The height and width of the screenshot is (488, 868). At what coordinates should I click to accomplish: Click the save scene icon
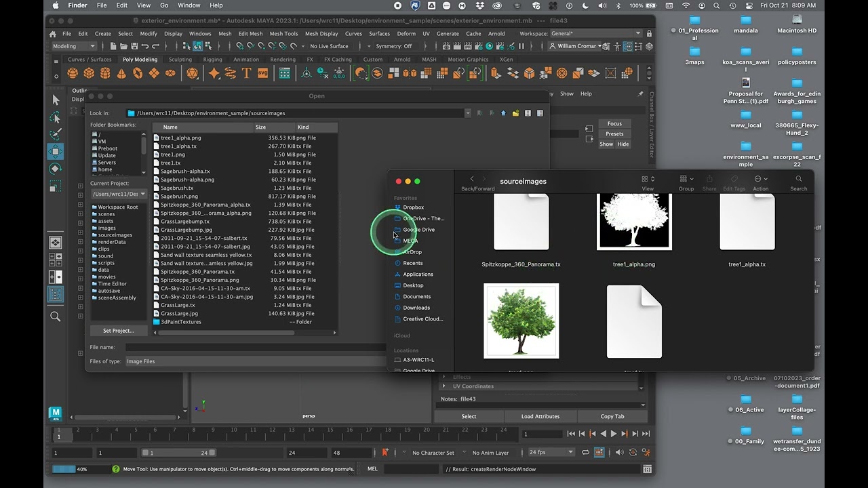(134, 46)
